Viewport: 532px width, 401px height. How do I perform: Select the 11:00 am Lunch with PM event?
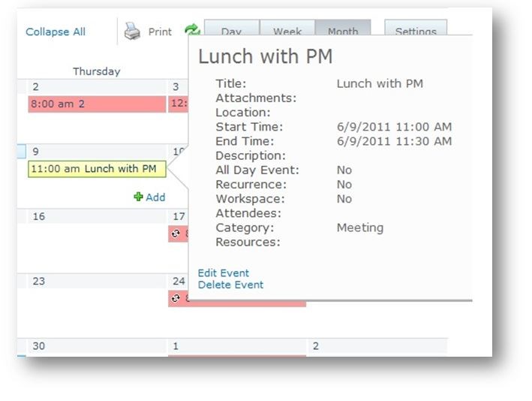coord(97,169)
